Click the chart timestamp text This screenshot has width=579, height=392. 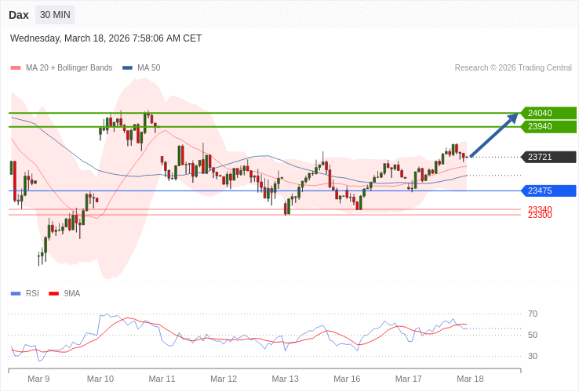[x=106, y=38]
